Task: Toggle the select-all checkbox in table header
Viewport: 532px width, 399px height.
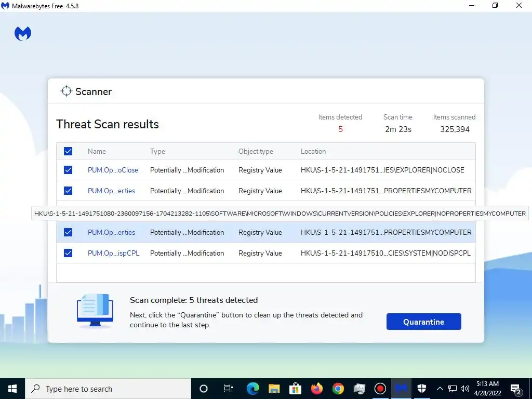Action: click(68, 151)
